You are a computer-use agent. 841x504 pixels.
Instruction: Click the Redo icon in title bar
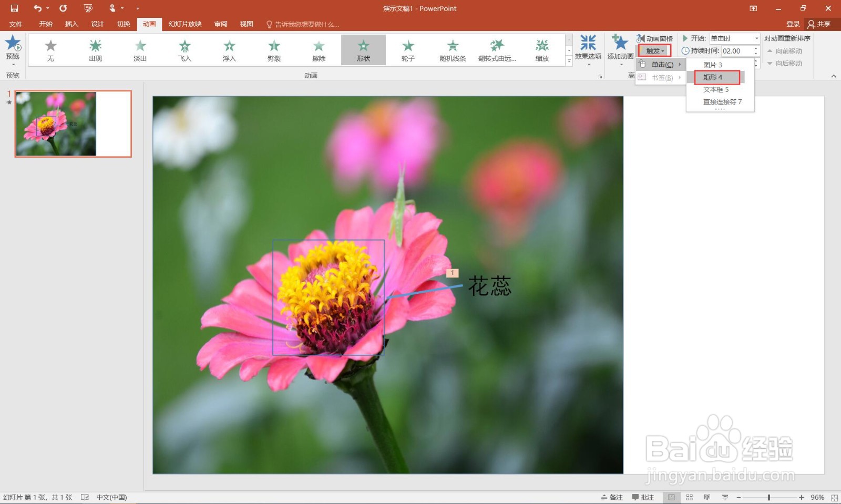(x=63, y=8)
